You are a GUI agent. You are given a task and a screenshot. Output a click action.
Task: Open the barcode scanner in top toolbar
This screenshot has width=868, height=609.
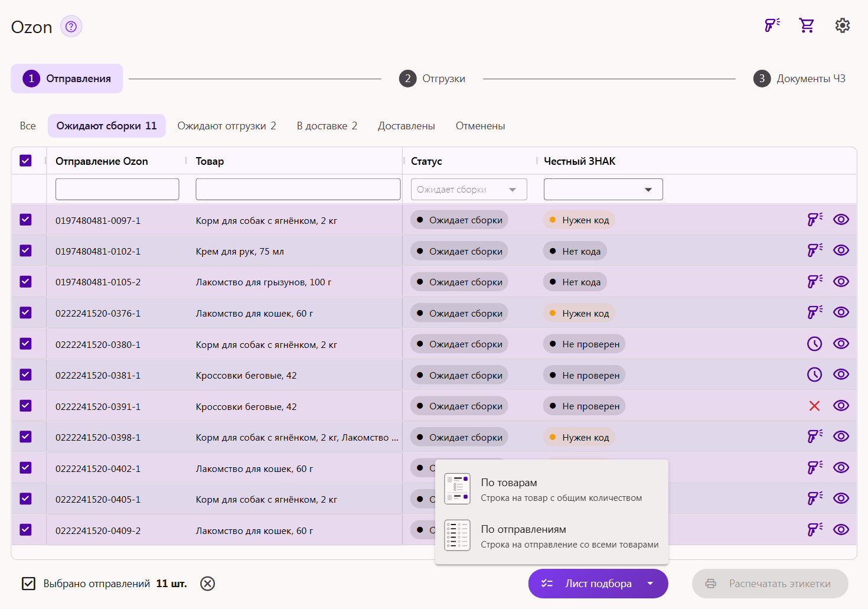pos(772,25)
